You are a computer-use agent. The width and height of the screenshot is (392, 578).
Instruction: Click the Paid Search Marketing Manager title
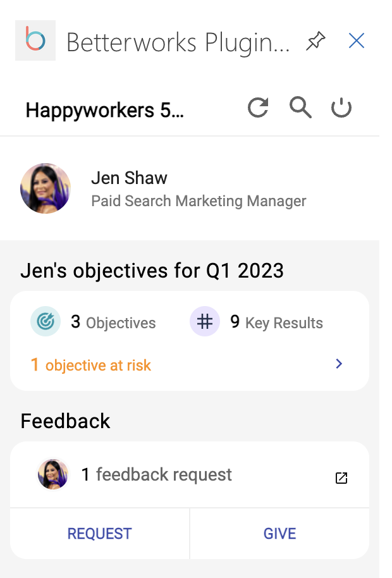[x=199, y=201]
